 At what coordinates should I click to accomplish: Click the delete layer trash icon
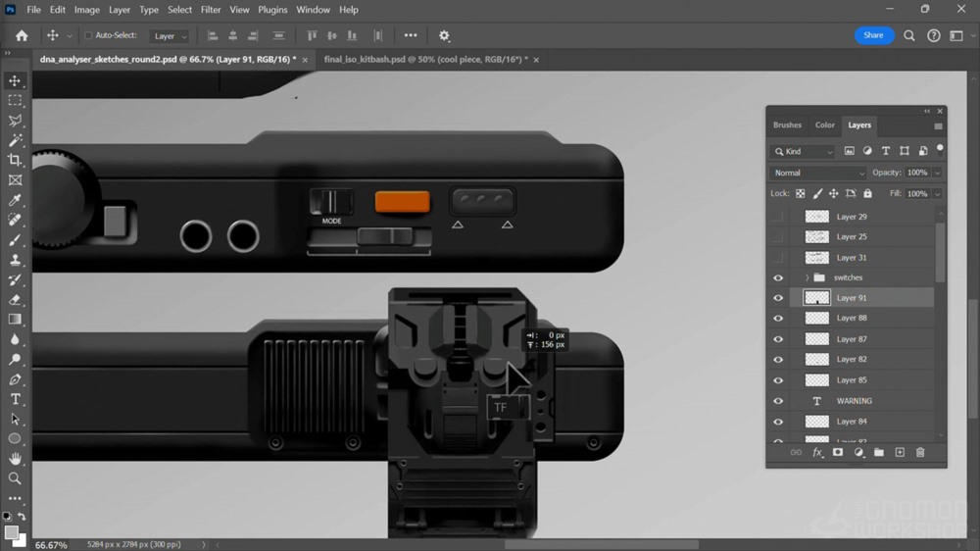click(x=920, y=452)
